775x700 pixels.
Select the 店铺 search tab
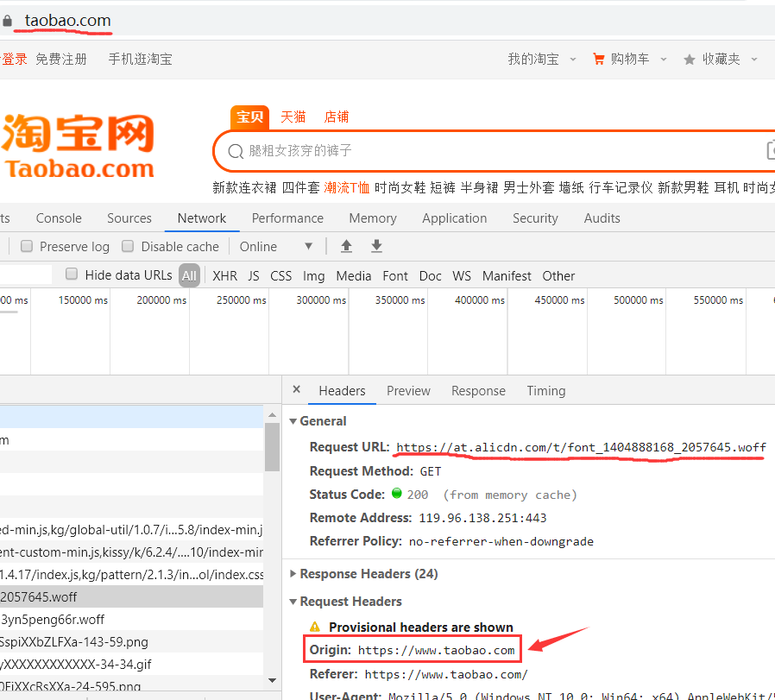(337, 117)
